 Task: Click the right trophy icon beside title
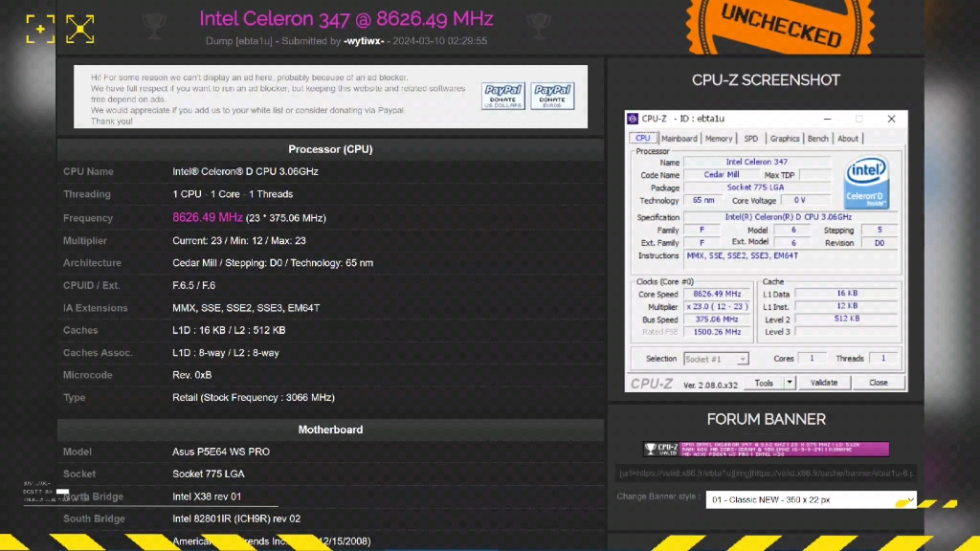pos(538,25)
